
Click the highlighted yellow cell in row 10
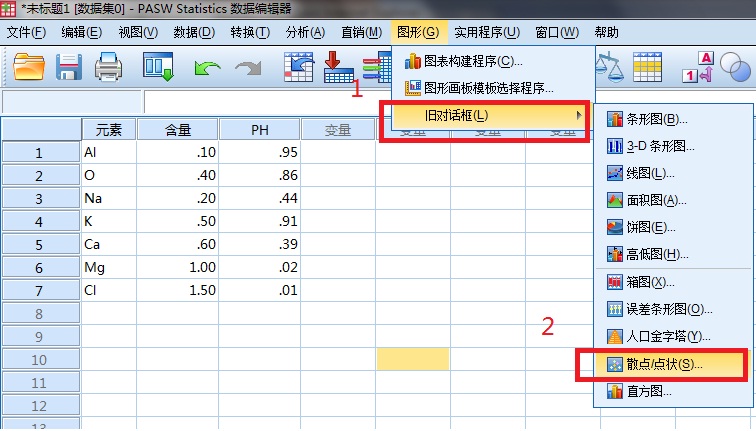[413, 360]
